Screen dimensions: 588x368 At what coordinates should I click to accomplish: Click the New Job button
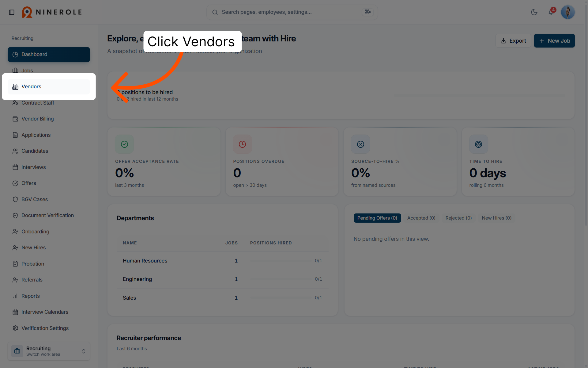click(554, 41)
